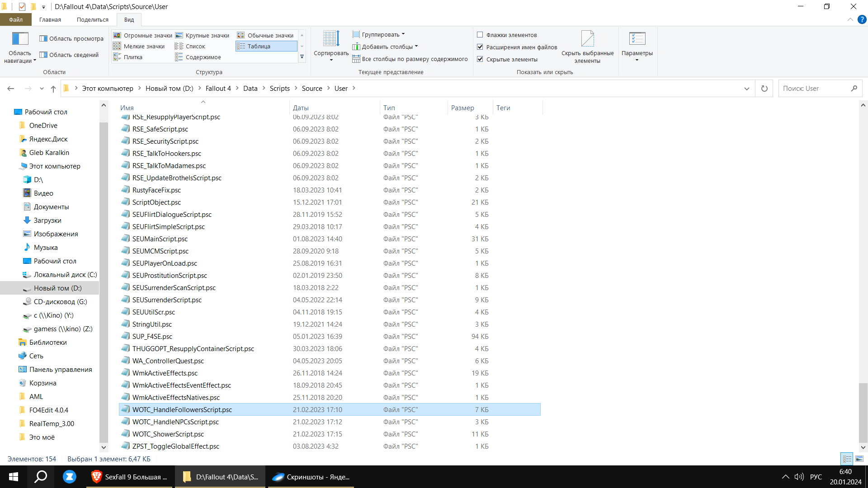868x488 pixels.
Task: Open Windows Start menu
Action: click(14, 477)
